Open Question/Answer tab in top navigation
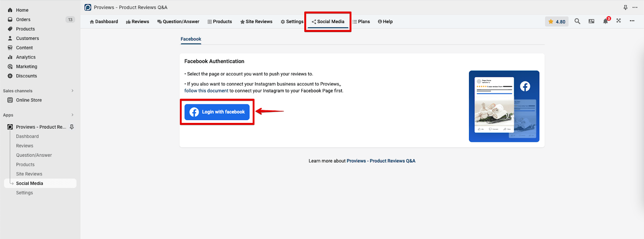Image resolution: width=644 pixels, height=239 pixels. [x=178, y=22]
